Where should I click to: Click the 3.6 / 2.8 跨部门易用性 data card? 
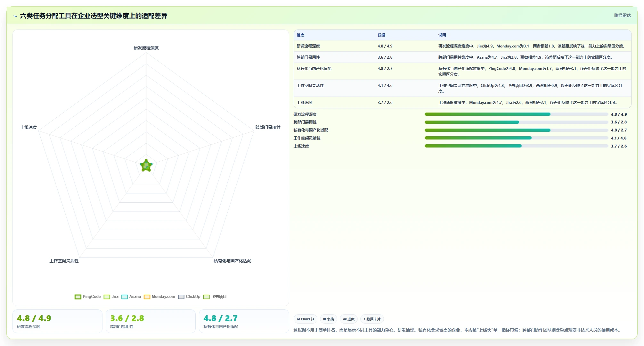(151, 321)
